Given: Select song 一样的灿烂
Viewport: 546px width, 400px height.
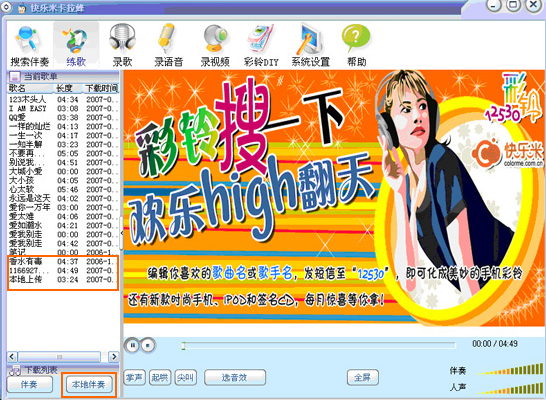Looking at the screenshot, I should [63, 127].
